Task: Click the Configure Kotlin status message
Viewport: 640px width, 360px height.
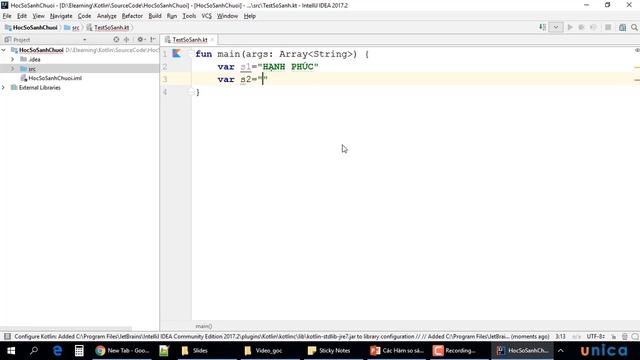Action: tap(282, 336)
